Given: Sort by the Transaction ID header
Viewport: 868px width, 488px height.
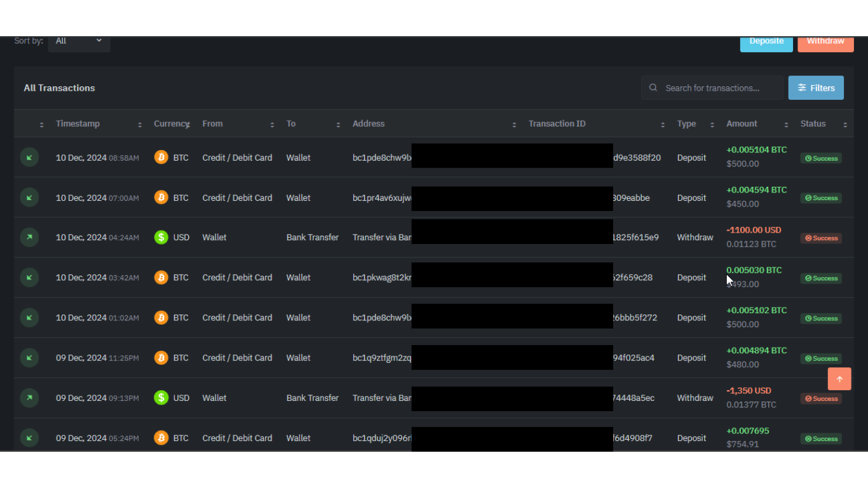Looking at the screenshot, I should point(557,124).
